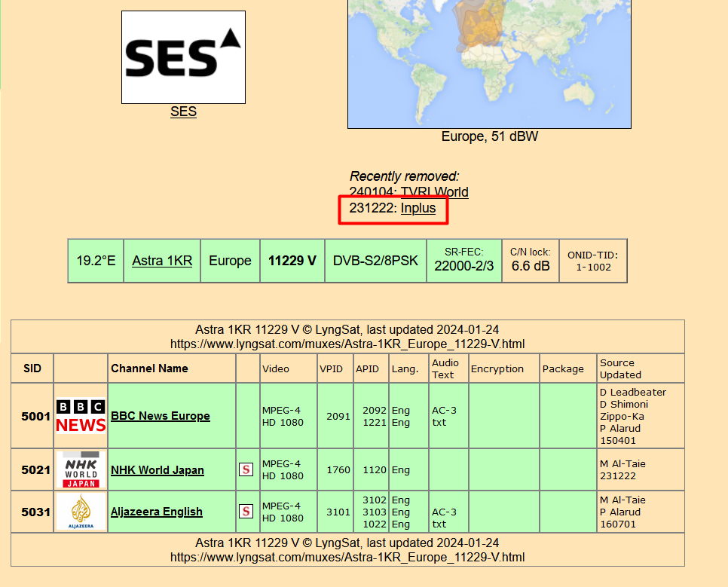
Task: Open the Aljazeera English channel link
Action: tap(157, 512)
